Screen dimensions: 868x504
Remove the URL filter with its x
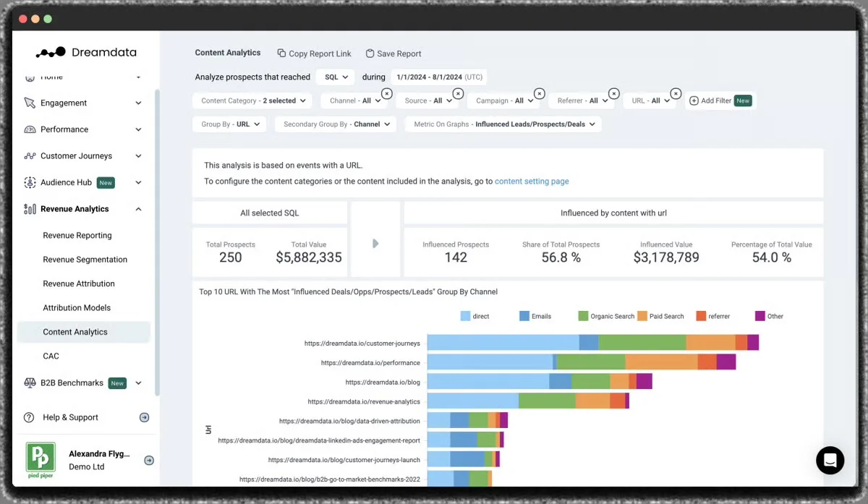[676, 93]
